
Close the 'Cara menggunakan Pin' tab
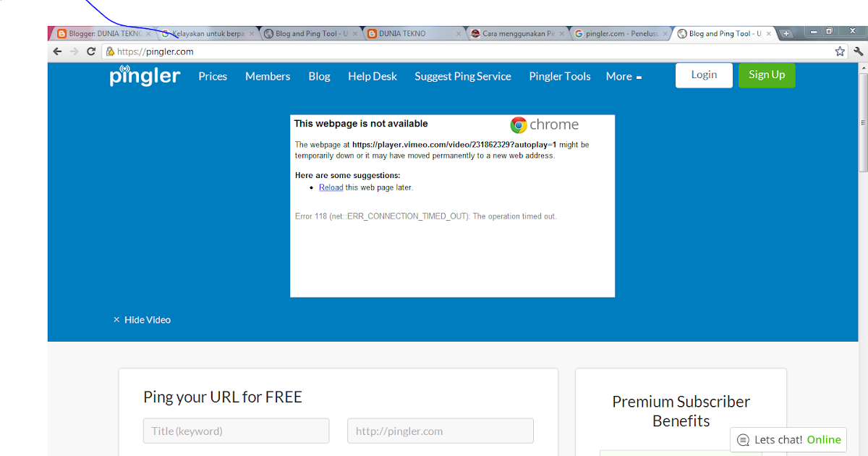click(563, 33)
